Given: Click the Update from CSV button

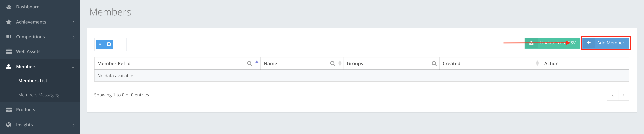Looking at the screenshot, I should click(x=552, y=43).
